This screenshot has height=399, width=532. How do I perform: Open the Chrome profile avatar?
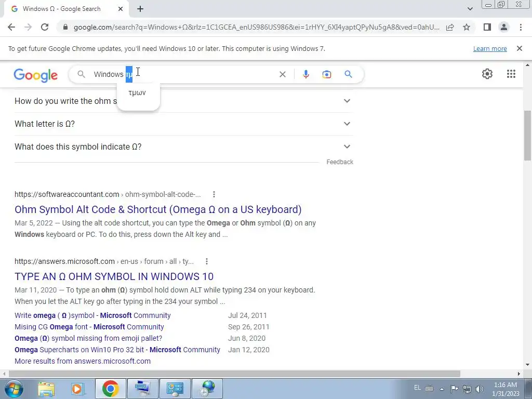pyautogui.click(x=504, y=27)
